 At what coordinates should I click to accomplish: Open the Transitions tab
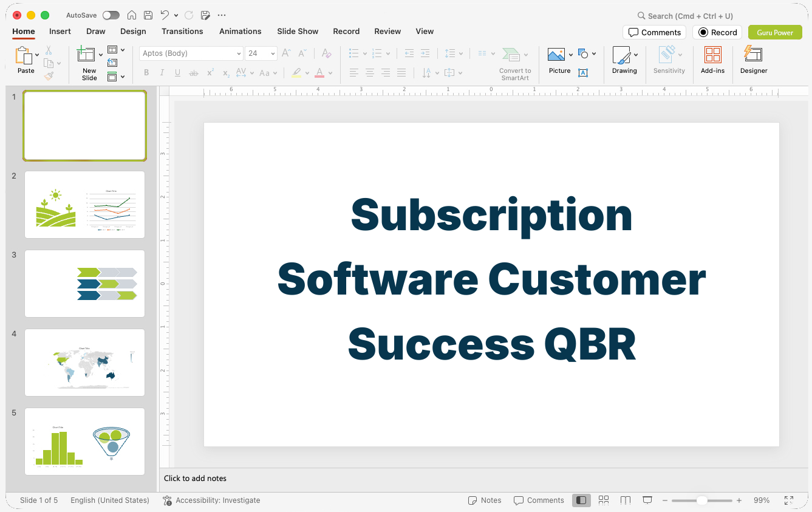click(182, 31)
